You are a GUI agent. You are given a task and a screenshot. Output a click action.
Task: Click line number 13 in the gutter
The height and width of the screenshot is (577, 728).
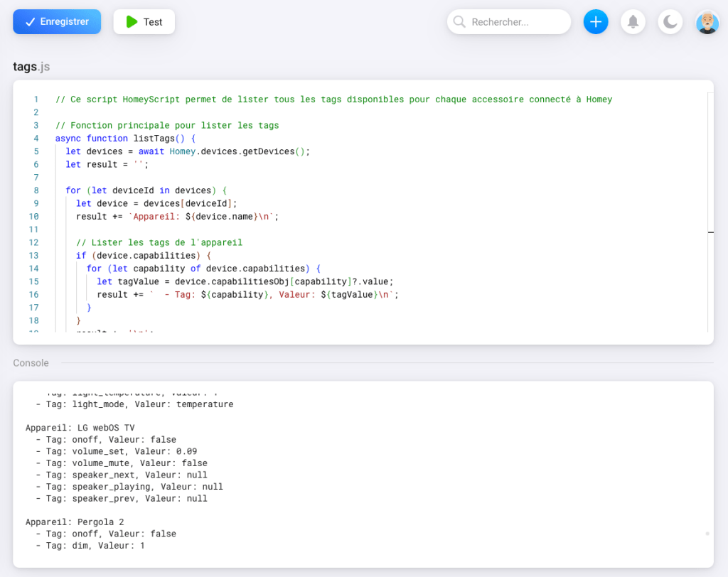[33, 256]
